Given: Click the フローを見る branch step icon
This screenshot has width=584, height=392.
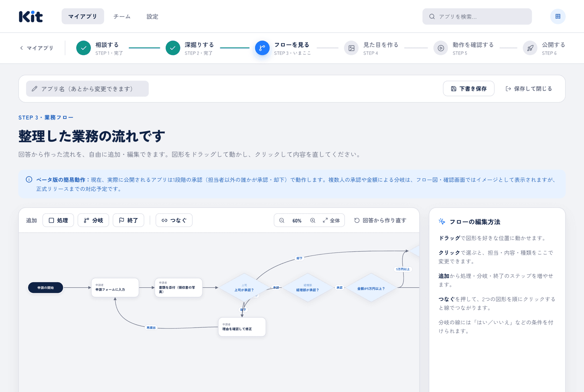Looking at the screenshot, I should pos(262,48).
